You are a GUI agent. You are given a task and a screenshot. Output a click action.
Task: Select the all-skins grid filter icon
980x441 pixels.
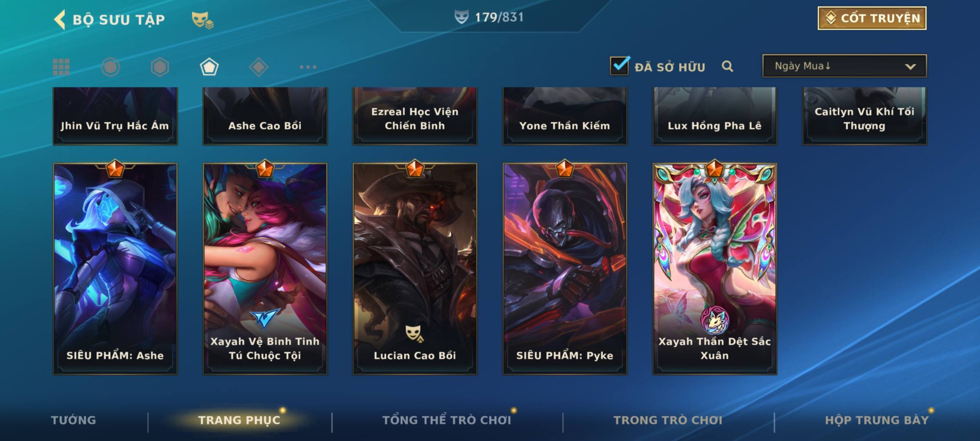[61, 67]
